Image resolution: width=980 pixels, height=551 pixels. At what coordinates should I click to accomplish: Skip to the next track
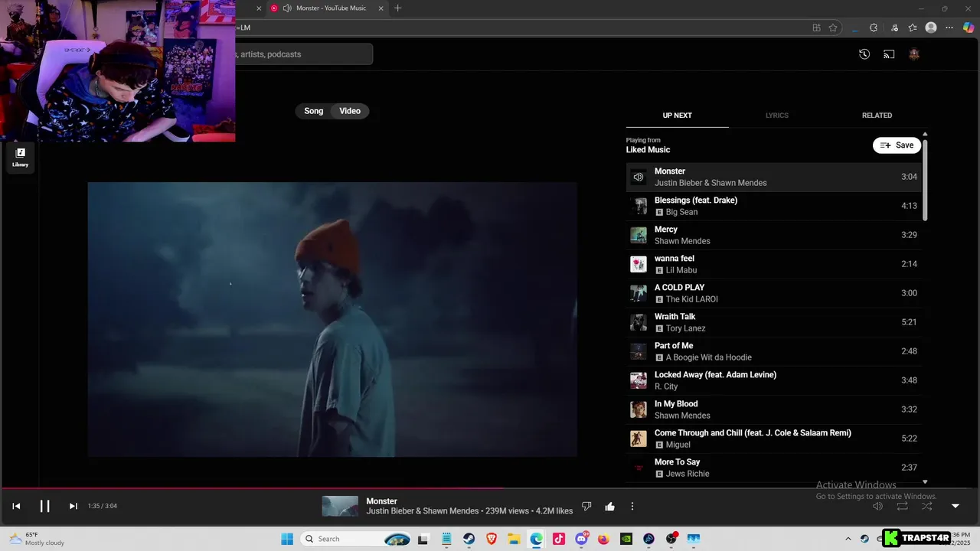pos(73,506)
